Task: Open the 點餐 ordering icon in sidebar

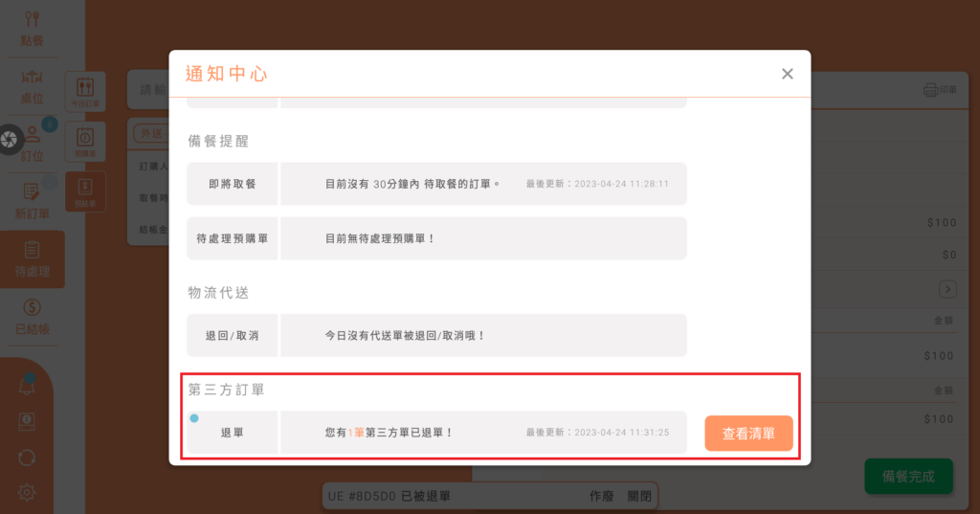Action: coord(32,28)
